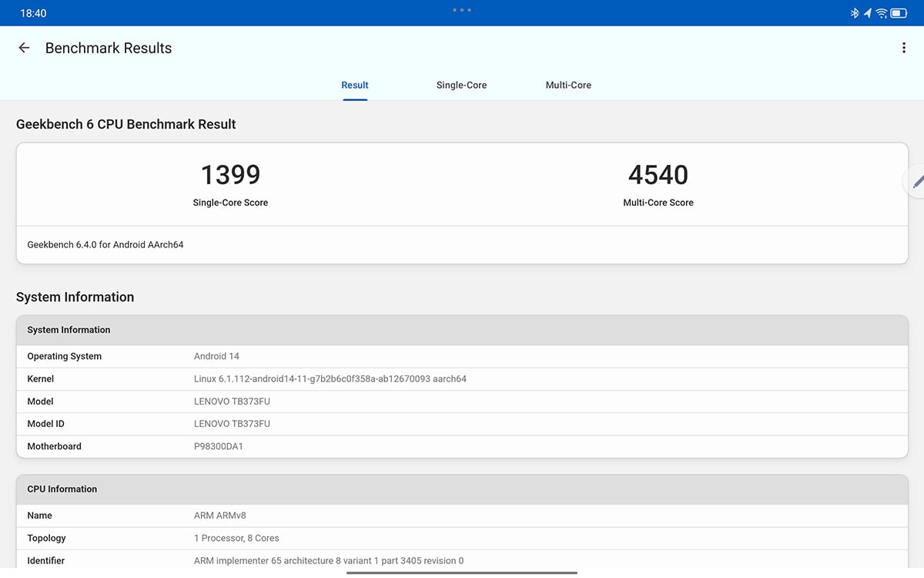Tap the camera notch dots at top center
The image size is (924, 578).
point(461,10)
